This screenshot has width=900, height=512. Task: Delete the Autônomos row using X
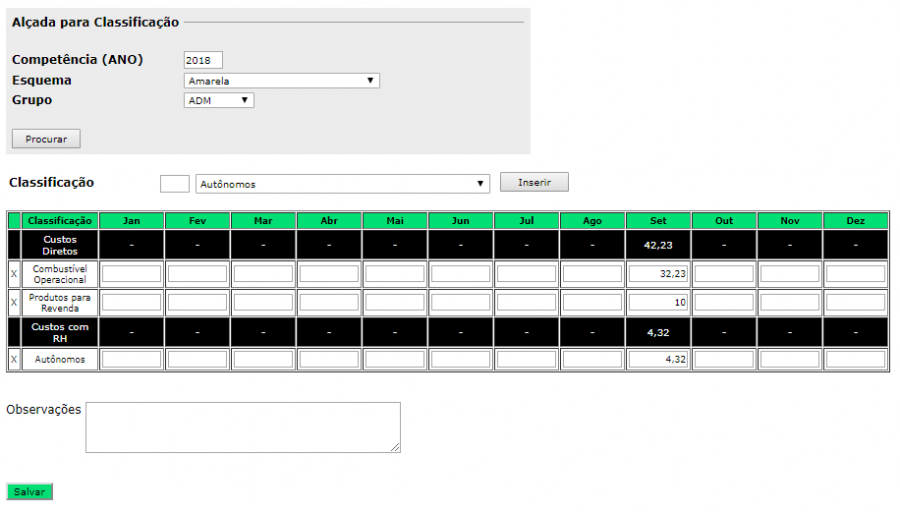[x=14, y=359]
